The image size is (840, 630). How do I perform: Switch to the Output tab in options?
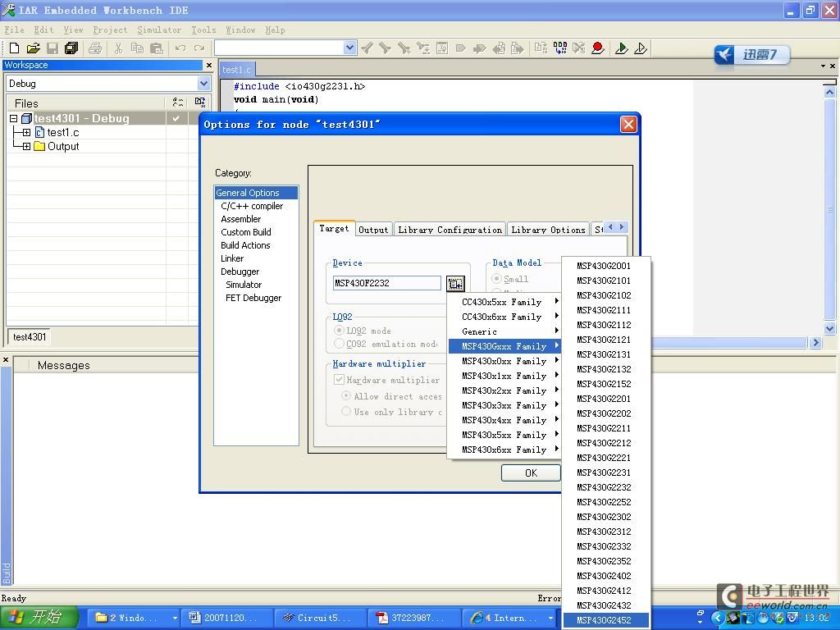click(x=373, y=230)
